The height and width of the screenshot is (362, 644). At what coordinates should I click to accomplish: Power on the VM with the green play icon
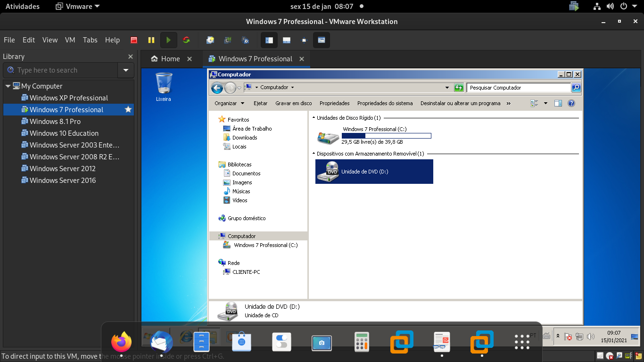(x=168, y=40)
